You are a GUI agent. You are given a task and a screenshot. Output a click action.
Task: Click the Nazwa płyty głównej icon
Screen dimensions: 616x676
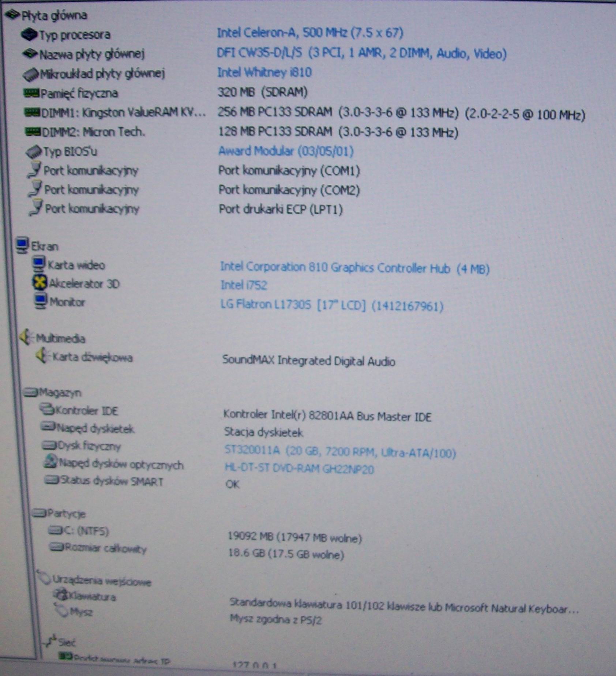(x=30, y=54)
